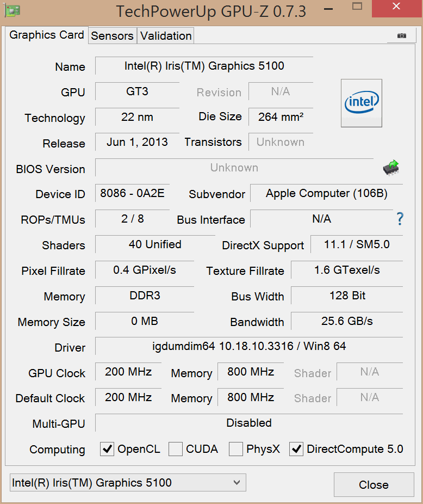Click the Die Size field 264 mm²
The width and height of the screenshot is (423, 504).
pyautogui.click(x=281, y=117)
